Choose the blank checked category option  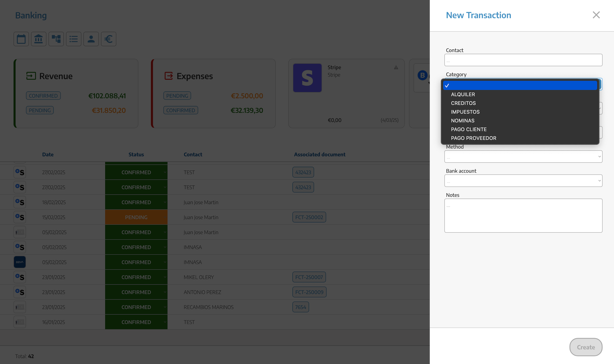[x=520, y=85]
